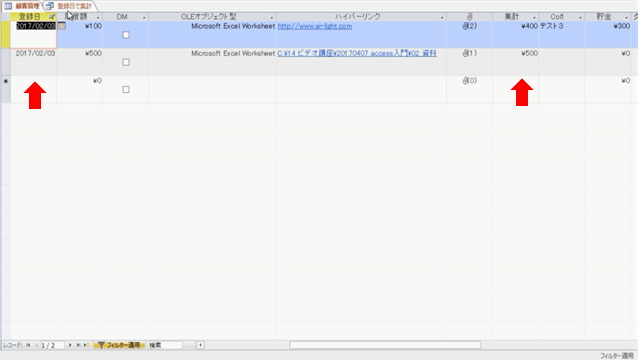Toggle the フィルター適用 filter button
The image size is (640, 360).
tap(119, 345)
